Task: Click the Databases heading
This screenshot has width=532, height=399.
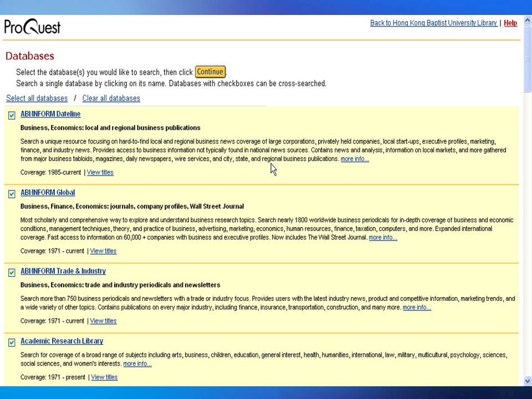Action: (x=30, y=56)
